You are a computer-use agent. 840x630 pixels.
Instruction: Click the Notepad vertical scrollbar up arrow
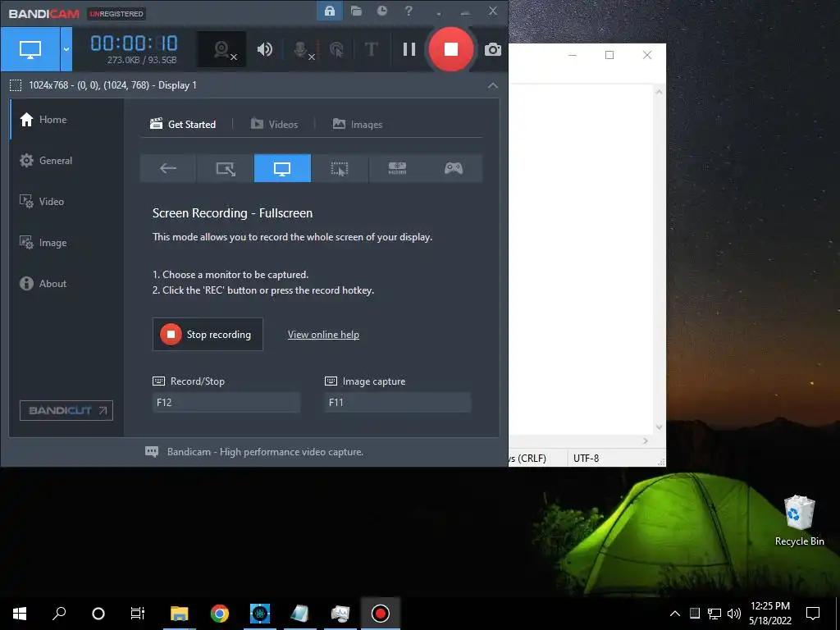(659, 92)
